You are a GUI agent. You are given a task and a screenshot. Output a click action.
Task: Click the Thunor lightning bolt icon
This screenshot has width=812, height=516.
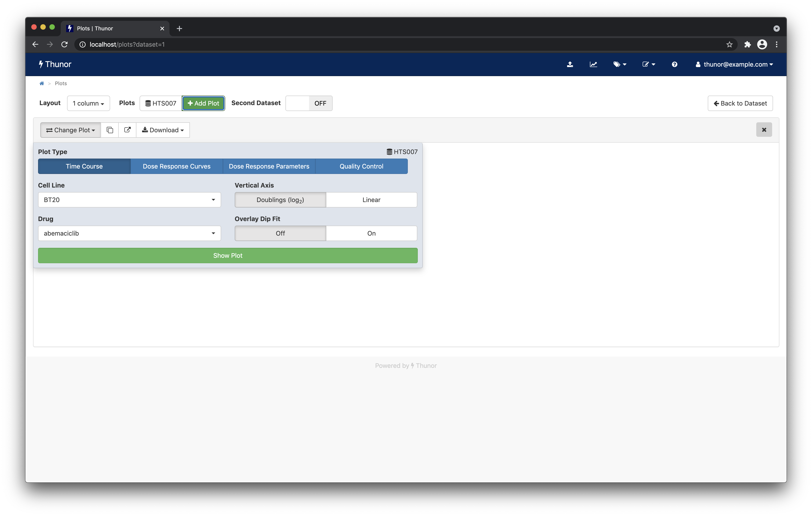click(x=40, y=64)
